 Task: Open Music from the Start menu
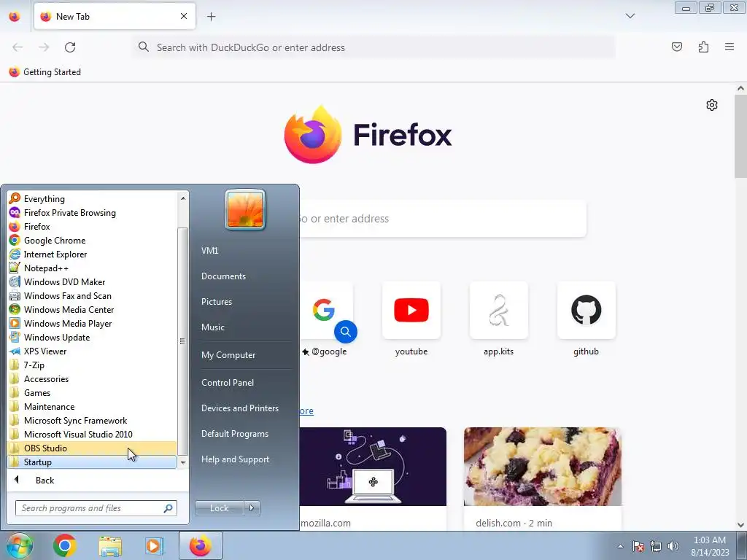click(x=213, y=327)
